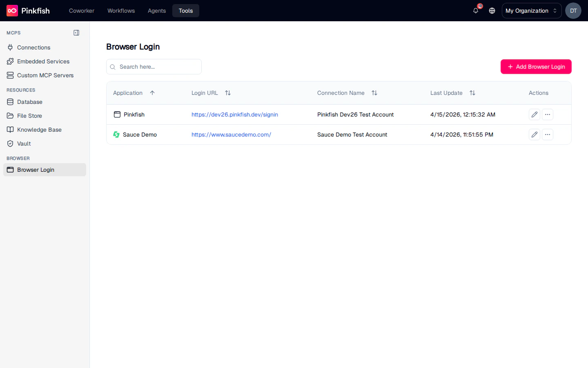
Task: Select the File Store resource
Action: 29,116
